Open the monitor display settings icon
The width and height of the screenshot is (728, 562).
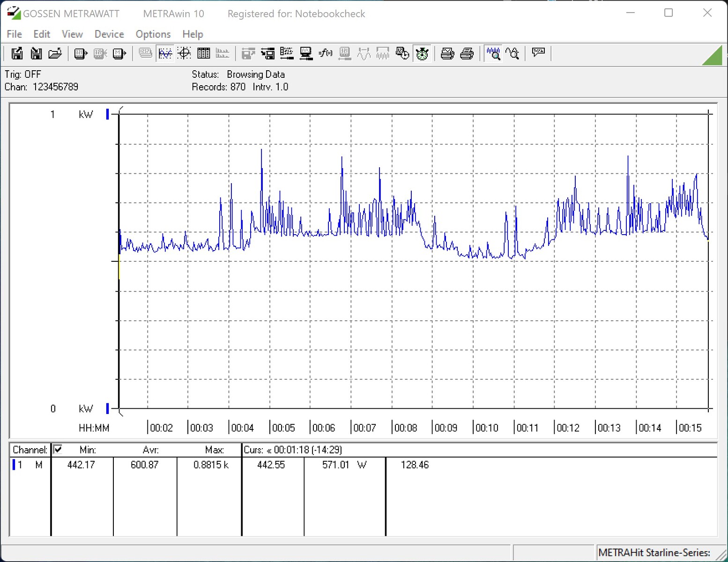306,53
